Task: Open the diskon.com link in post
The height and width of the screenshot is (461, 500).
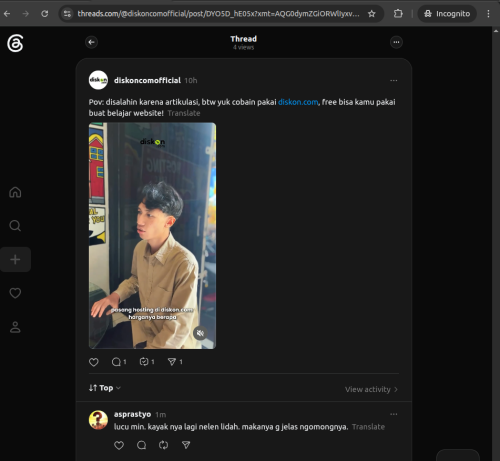Action: (298, 102)
